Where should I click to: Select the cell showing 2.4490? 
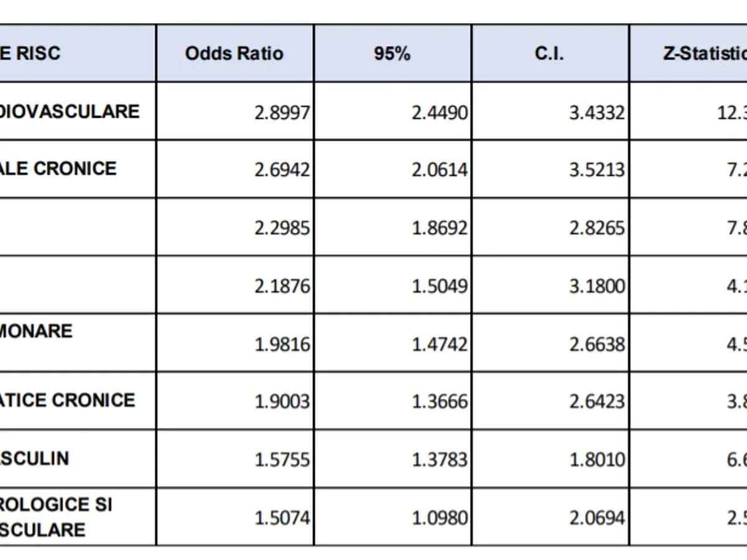(439, 113)
